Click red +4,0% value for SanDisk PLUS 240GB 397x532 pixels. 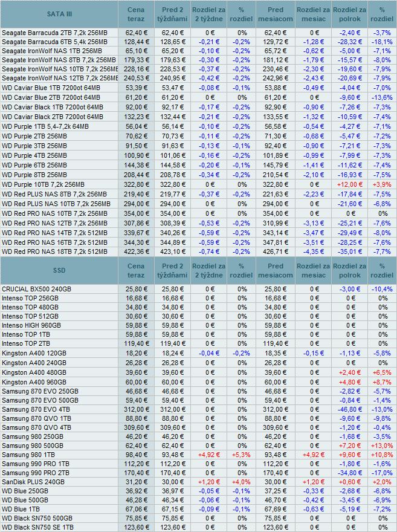(241, 482)
